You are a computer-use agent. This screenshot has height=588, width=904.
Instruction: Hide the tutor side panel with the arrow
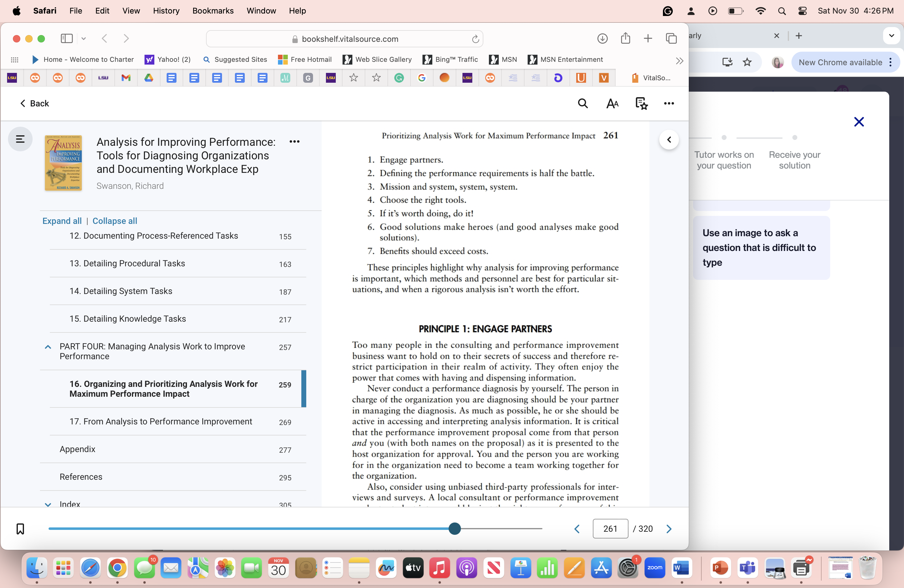point(669,139)
